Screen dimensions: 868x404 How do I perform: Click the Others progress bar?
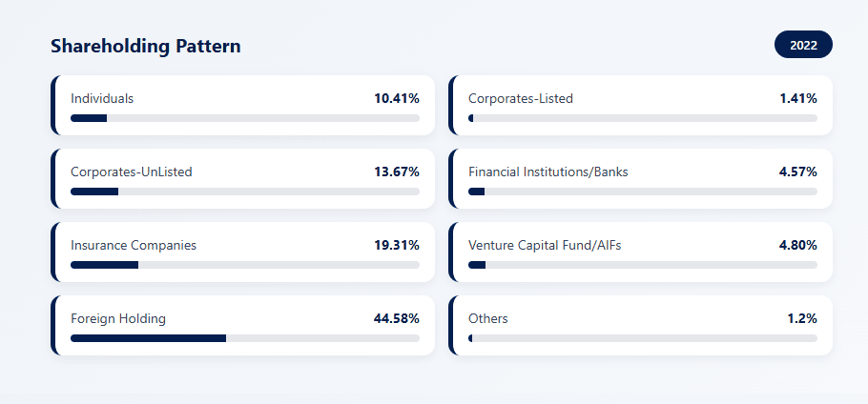(x=643, y=338)
